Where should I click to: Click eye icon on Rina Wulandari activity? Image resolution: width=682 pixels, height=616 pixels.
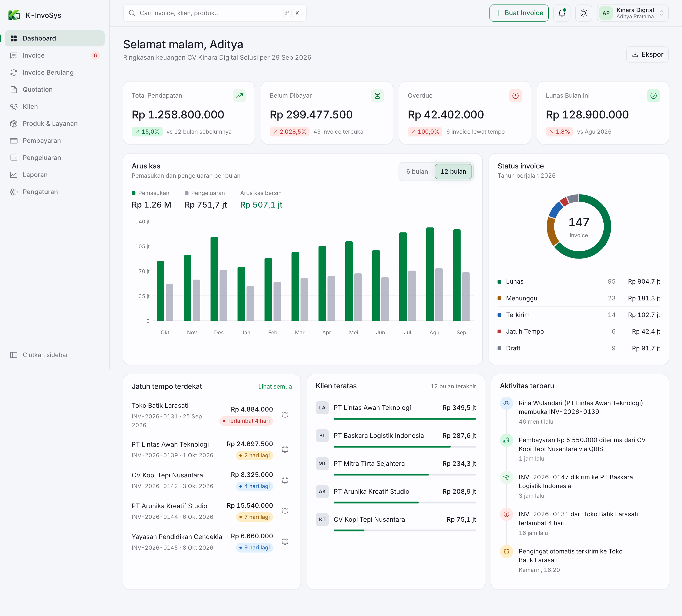tap(506, 403)
